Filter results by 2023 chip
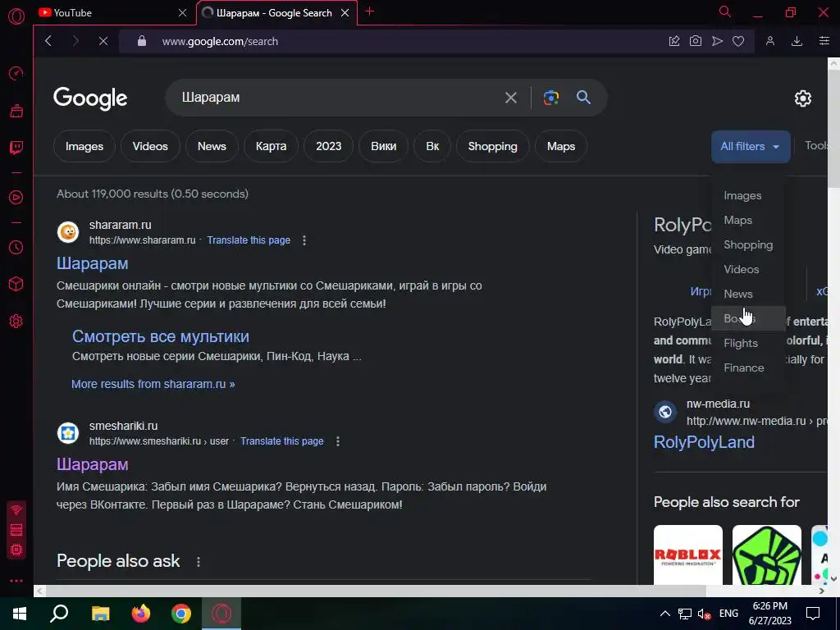The image size is (840, 630). coord(328,146)
